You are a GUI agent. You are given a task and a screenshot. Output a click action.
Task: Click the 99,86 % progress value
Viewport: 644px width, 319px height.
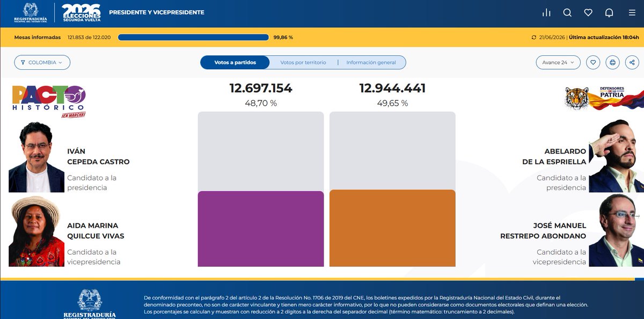coord(283,38)
